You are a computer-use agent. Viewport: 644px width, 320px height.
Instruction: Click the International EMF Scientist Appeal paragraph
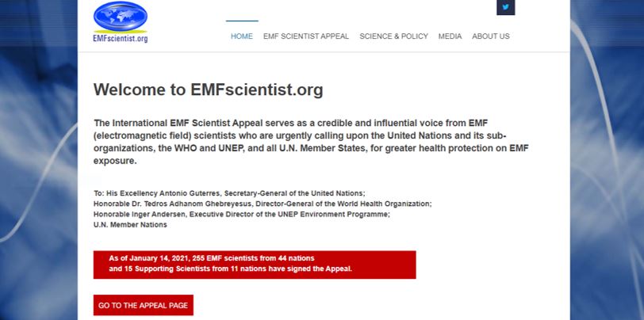pos(311,142)
